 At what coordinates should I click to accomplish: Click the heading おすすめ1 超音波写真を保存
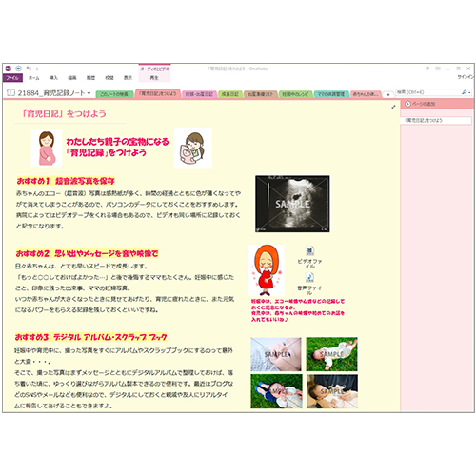click(66, 181)
